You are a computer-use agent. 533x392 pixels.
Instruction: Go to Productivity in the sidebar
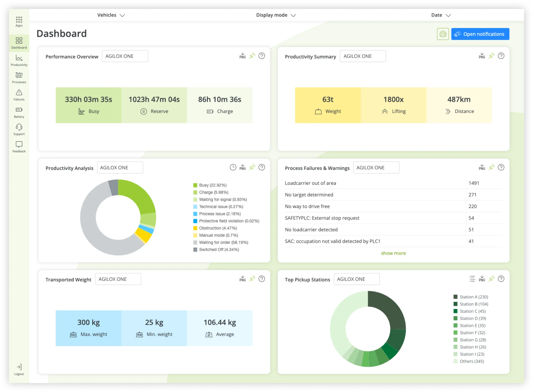pyautogui.click(x=19, y=61)
